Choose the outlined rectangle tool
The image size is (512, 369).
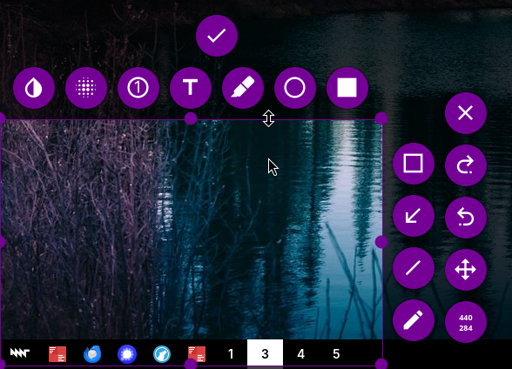[414, 164]
